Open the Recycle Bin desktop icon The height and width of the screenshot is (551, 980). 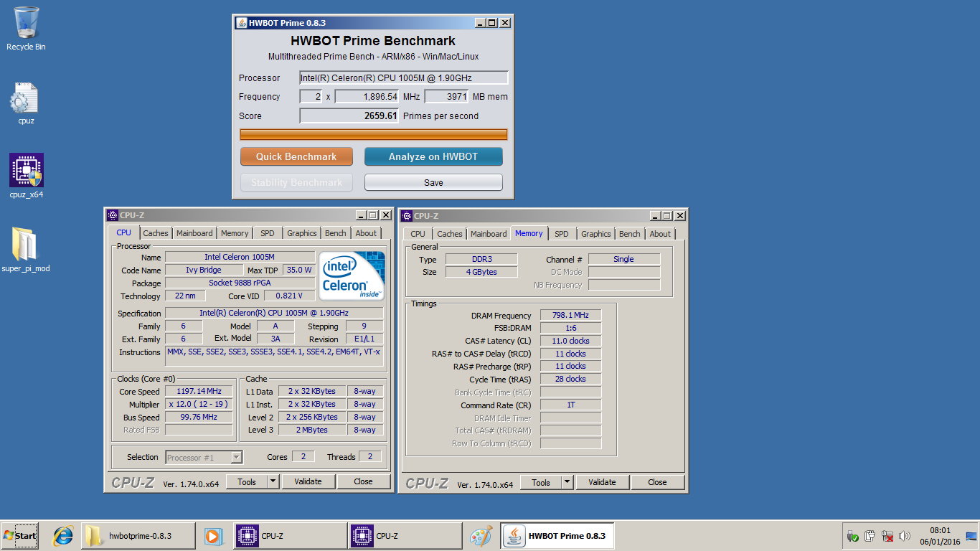[x=26, y=29]
